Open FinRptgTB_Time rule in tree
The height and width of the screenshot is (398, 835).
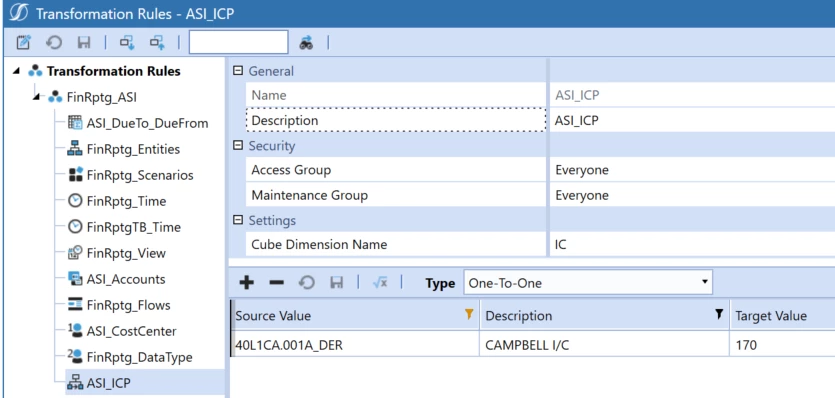[134, 228]
